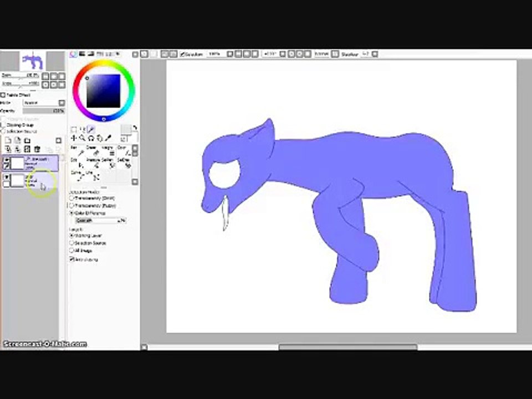Create a new normal layer
532x399 pixels.
pyautogui.click(x=8, y=140)
